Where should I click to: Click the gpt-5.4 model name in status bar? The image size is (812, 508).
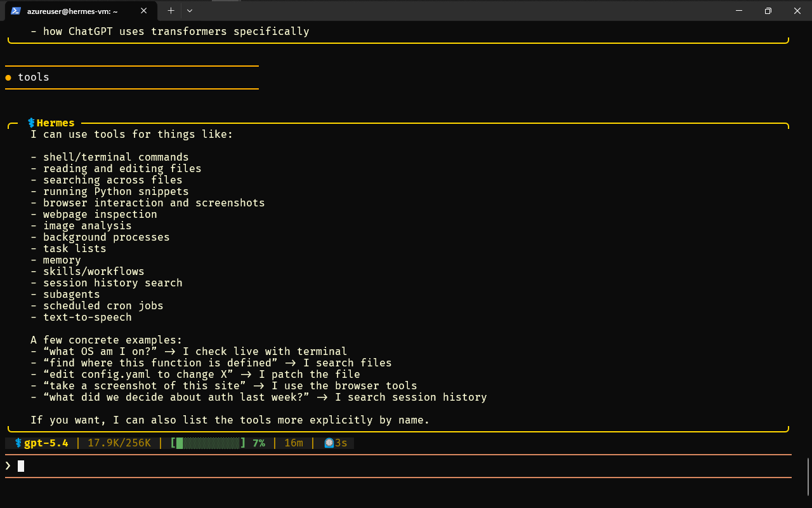(46, 443)
